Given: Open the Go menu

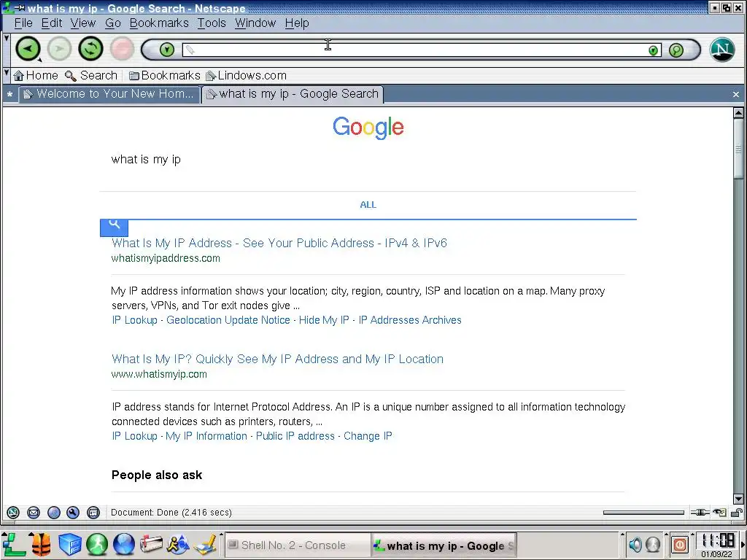Looking at the screenshot, I should [113, 23].
